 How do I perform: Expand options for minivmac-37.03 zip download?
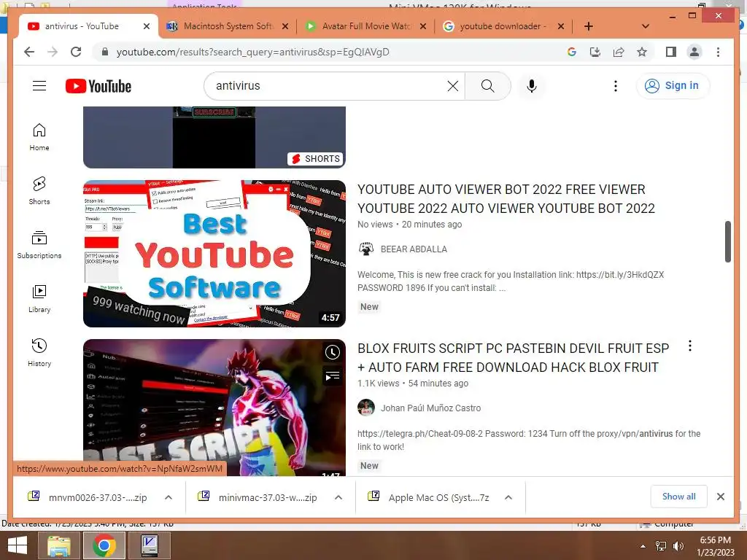[x=338, y=497]
